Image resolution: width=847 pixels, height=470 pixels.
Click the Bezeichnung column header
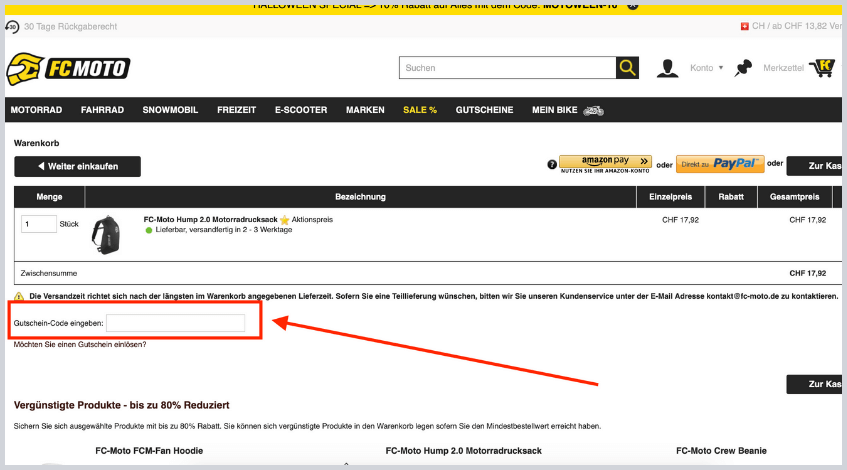pyautogui.click(x=360, y=197)
